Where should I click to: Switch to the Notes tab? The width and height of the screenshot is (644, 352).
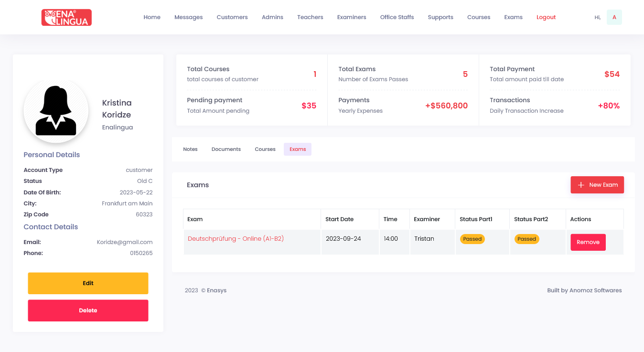point(190,149)
